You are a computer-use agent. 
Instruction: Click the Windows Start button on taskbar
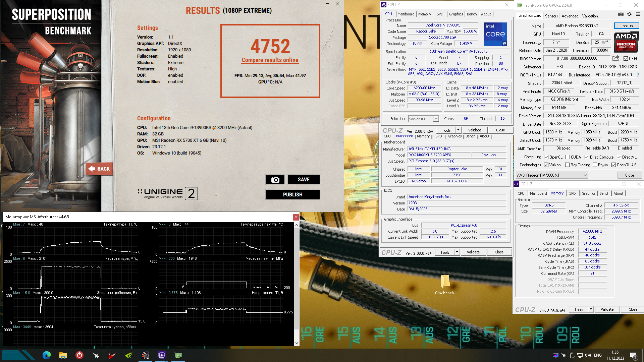(18, 355)
